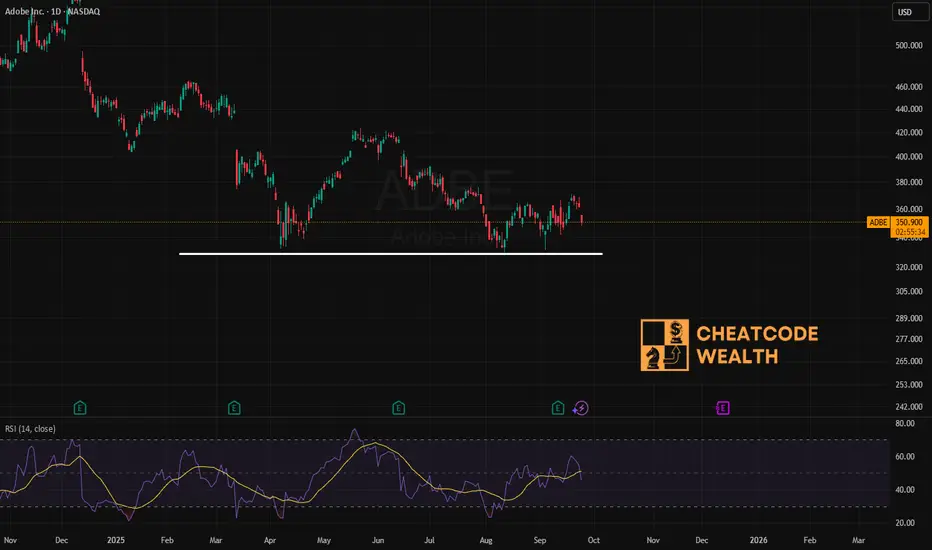This screenshot has width=932, height=550.
Task: Click the 02:55:34 bar countdown timer
Action: [x=909, y=232]
